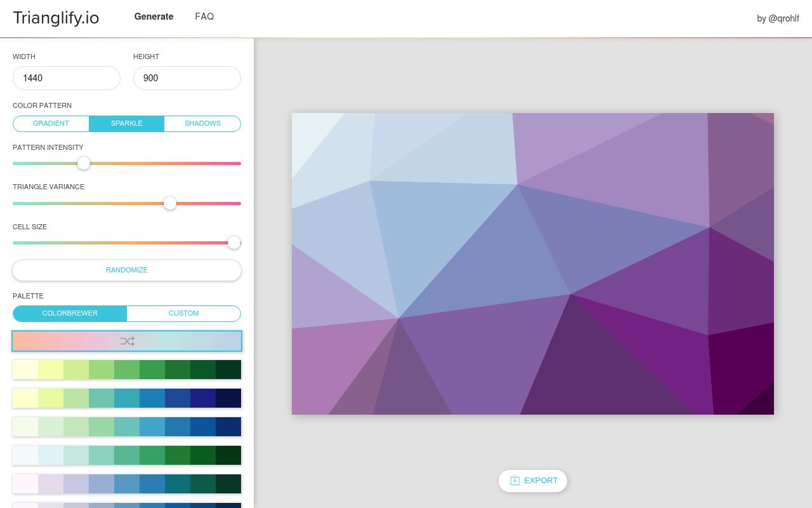Select COLORBREWER palette mode
The width and height of the screenshot is (812, 508).
coord(70,313)
